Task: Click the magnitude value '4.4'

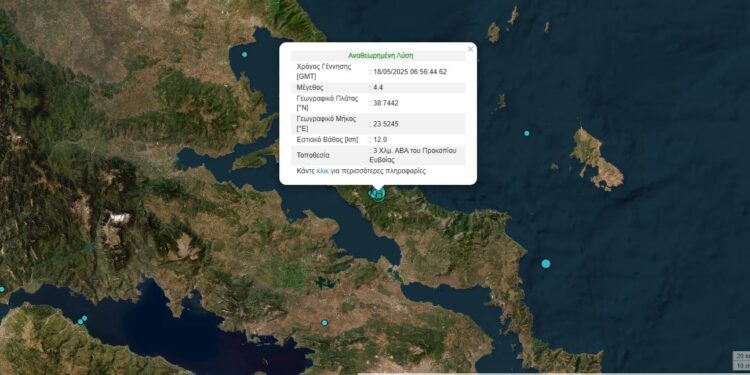Action: [378, 88]
